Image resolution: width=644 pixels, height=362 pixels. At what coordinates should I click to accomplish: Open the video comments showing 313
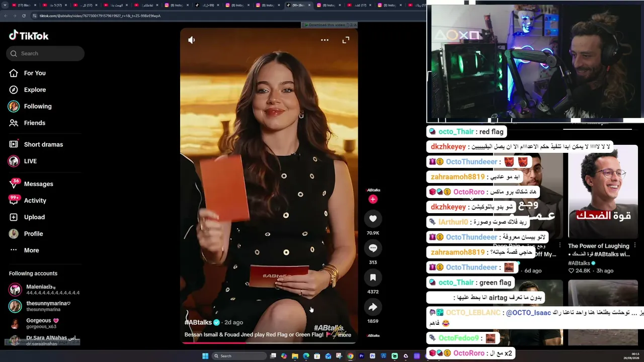coord(373,248)
